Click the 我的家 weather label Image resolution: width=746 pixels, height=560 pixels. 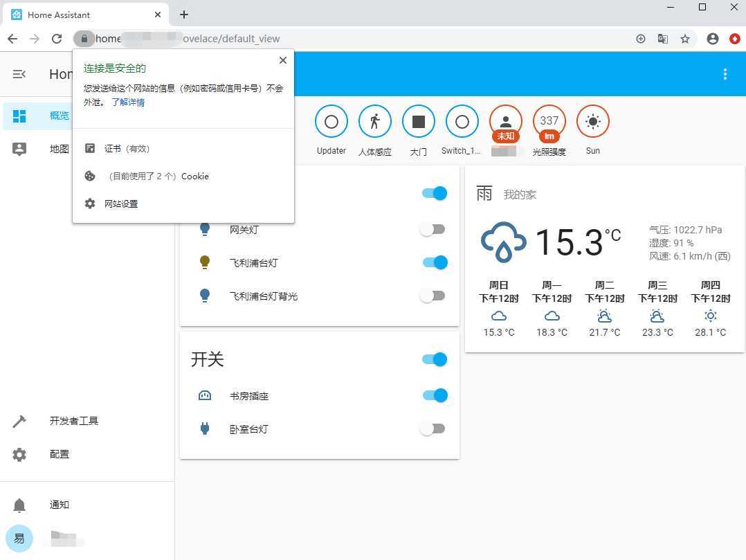pos(520,195)
